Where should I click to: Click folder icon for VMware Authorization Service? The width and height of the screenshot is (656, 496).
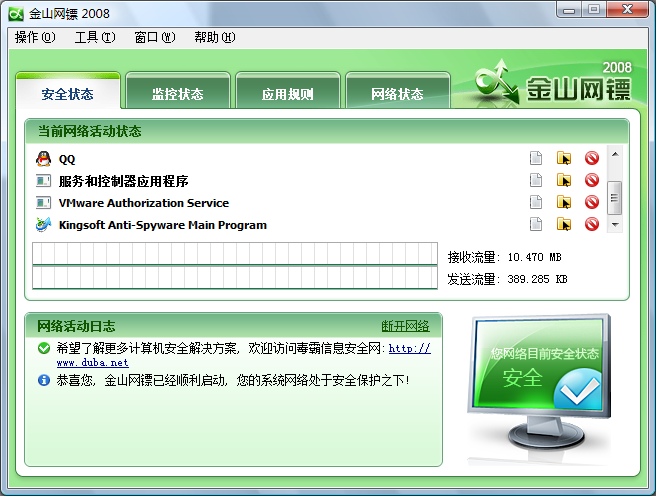(x=564, y=203)
